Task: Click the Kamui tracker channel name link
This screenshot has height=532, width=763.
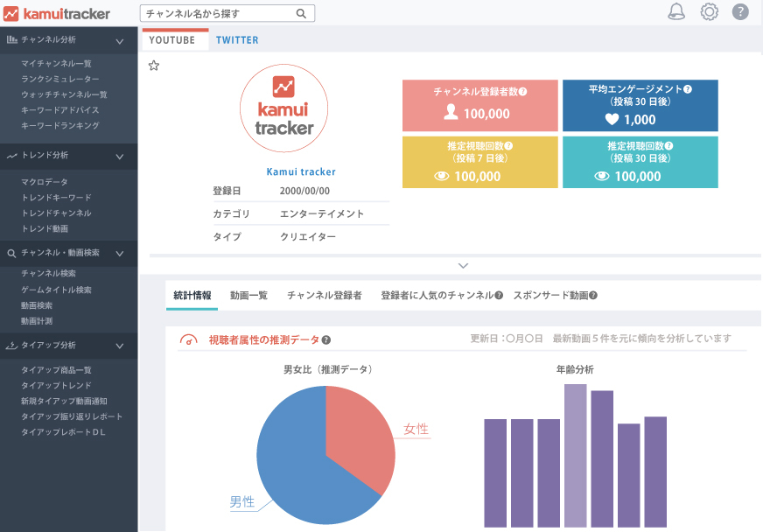Action: (301, 172)
